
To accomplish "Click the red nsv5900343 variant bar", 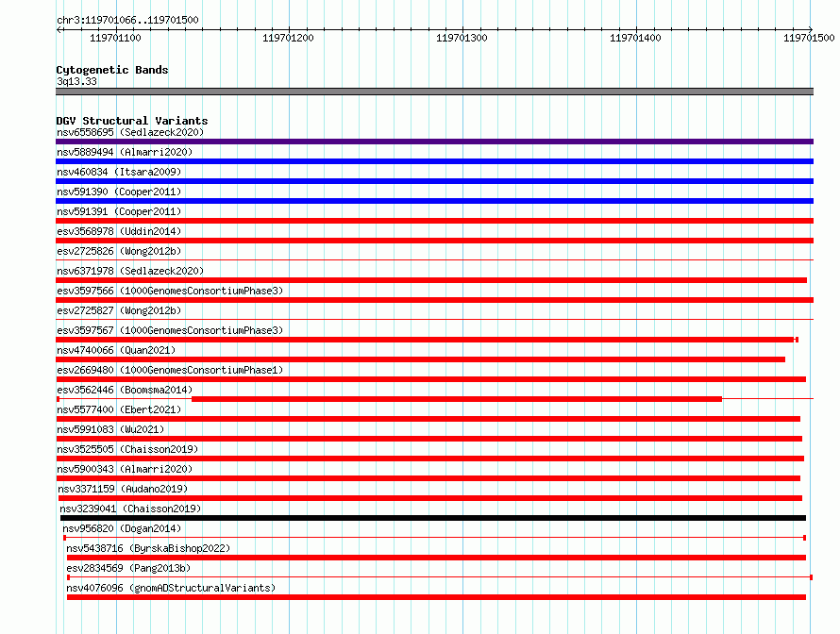I will pyautogui.click(x=428, y=478).
